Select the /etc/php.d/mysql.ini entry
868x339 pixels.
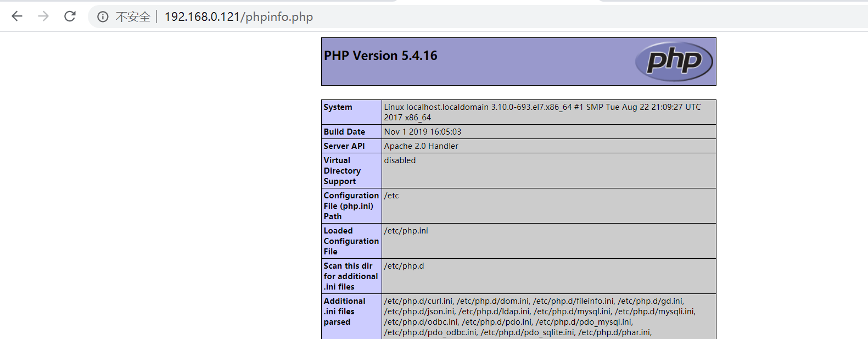572,312
